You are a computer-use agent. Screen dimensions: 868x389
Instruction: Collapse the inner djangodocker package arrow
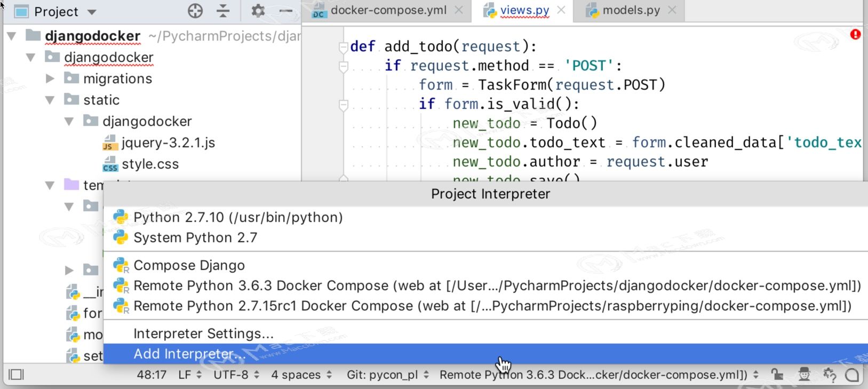pos(31,57)
